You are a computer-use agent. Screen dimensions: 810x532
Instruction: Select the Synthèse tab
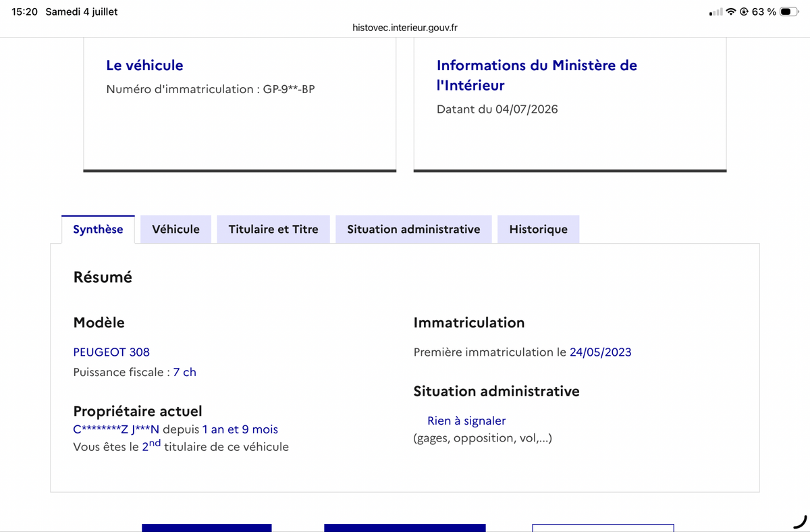tap(98, 230)
